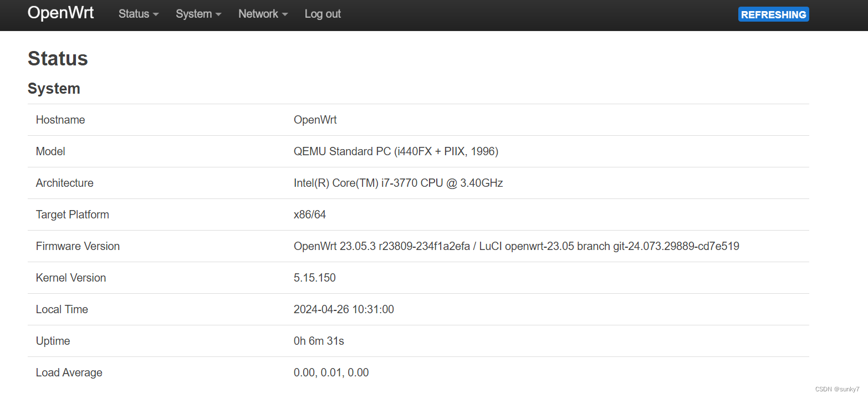Click the Status page heading

coord(58,58)
